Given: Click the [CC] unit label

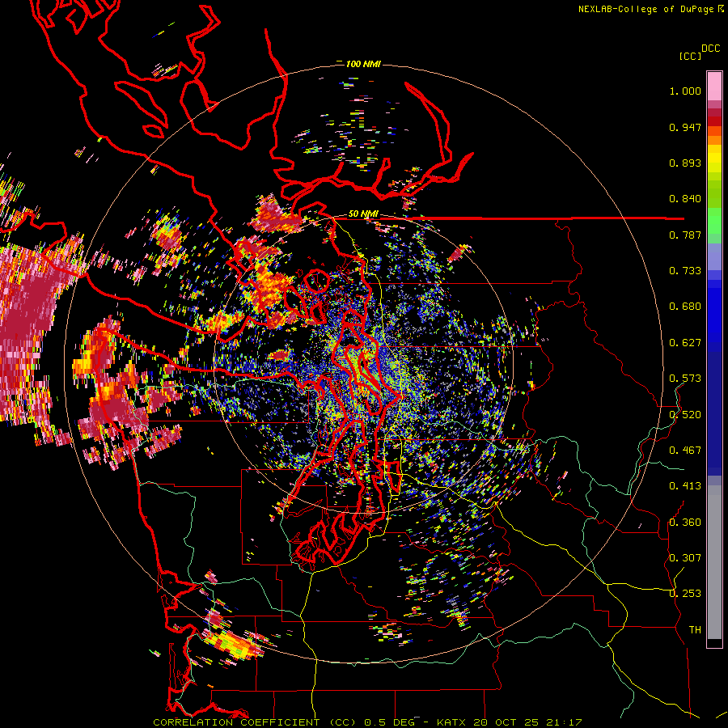Looking at the screenshot, I should click(690, 56).
